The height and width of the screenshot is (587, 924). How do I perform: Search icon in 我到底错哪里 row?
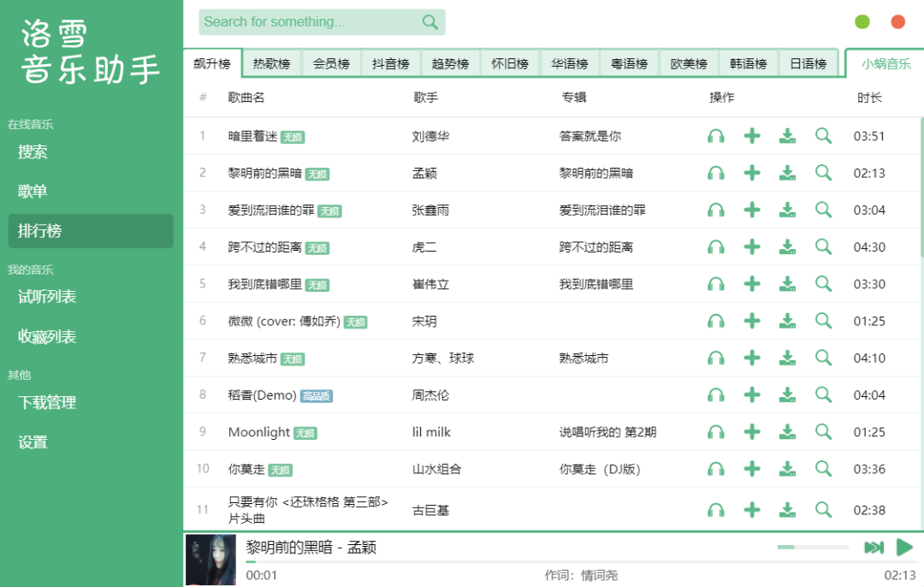[823, 284]
